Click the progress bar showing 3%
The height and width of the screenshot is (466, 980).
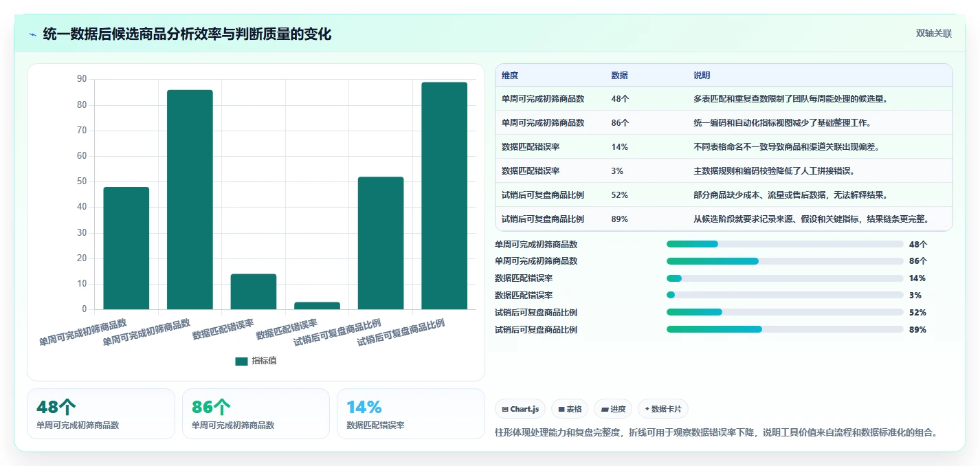(785, 295)
